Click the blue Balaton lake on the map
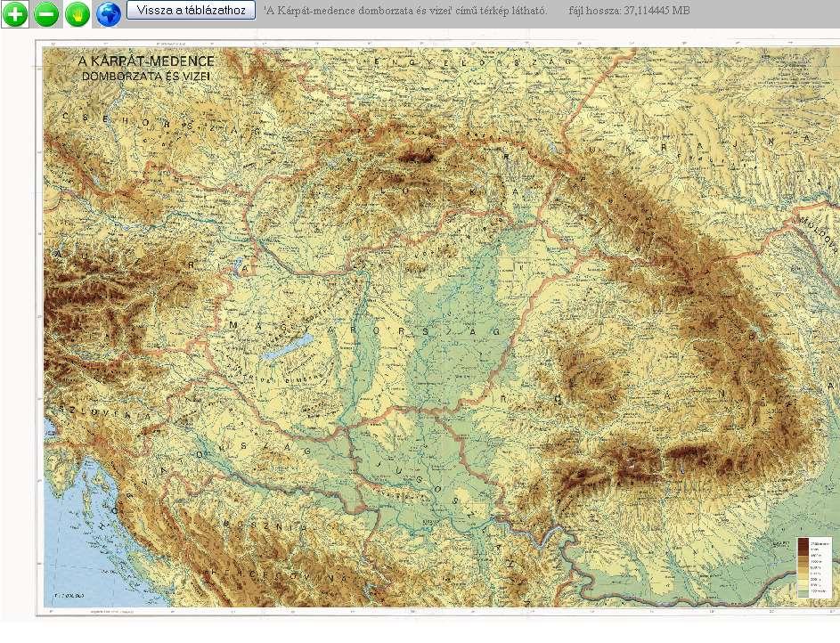Viewport: 840px width, 643px height. point(287,347)
